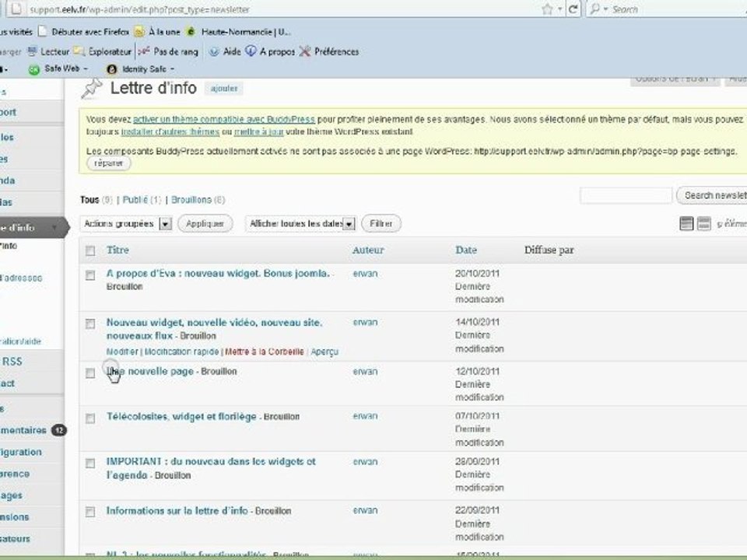
Task: Click Modifier under Nouveau widget row
Action: (122, 352)
